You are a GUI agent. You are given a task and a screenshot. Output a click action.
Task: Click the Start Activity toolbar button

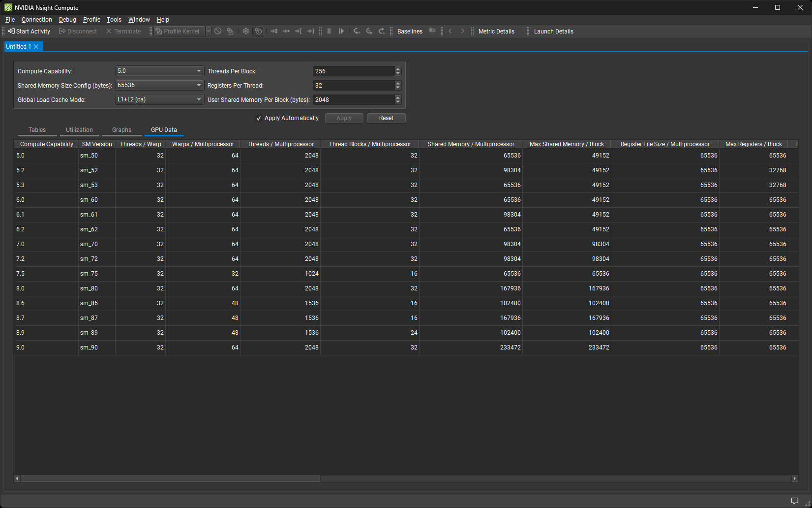tap(29, 31)
